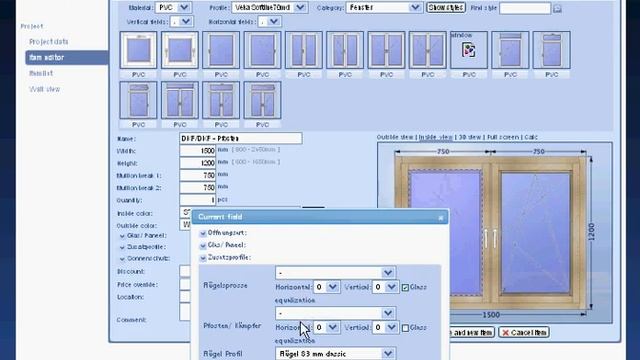Image resolution: width=640 pixels, height=360 pixels.
Task: Switch to 3D view
Action: [x=469, y=137]
